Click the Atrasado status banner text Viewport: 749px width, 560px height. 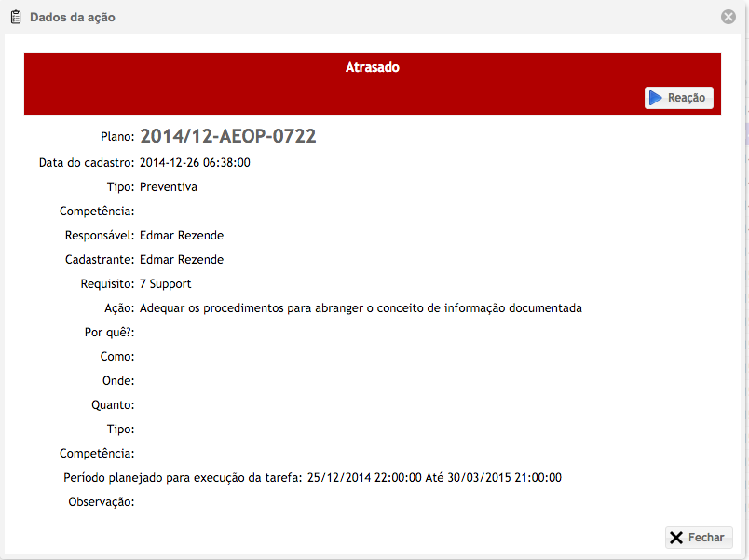tap(373, 67)
